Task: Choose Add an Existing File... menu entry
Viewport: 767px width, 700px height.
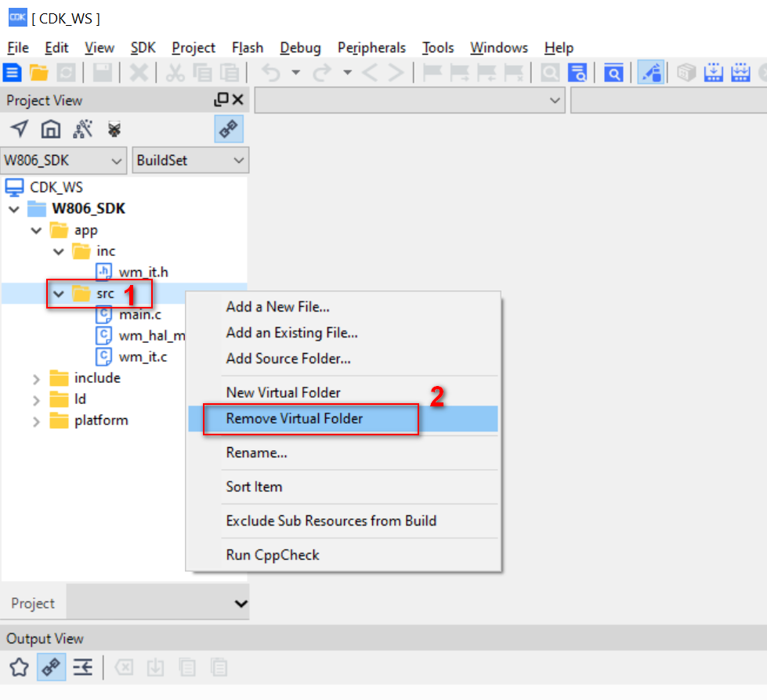Action: (x=343, y=333)
